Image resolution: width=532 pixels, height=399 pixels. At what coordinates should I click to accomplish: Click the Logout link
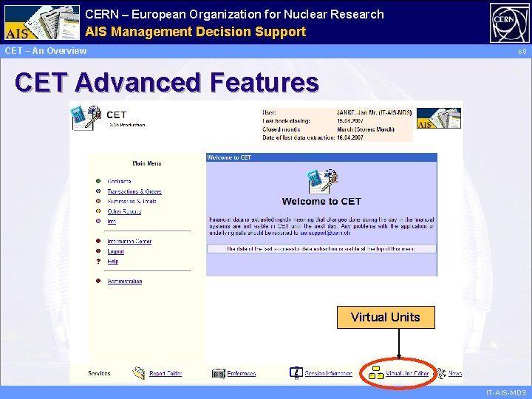115,251
